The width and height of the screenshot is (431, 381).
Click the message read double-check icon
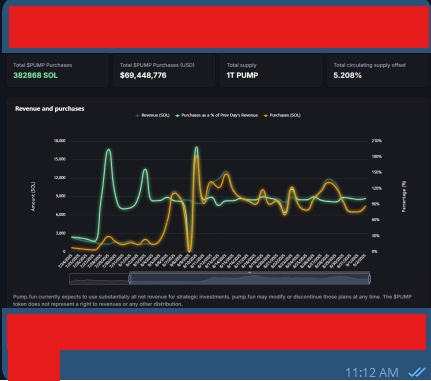pyautogui.click(x=417, y=372)
